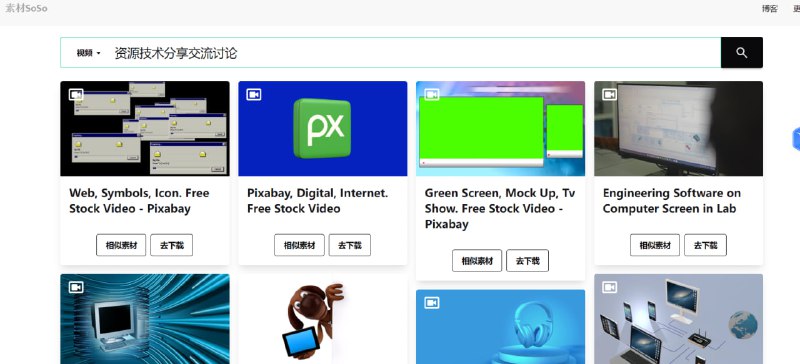800x364 pixels.
Task: Click 相似素材 under Green Screen, Mock Up
Action: coord(477,261)
